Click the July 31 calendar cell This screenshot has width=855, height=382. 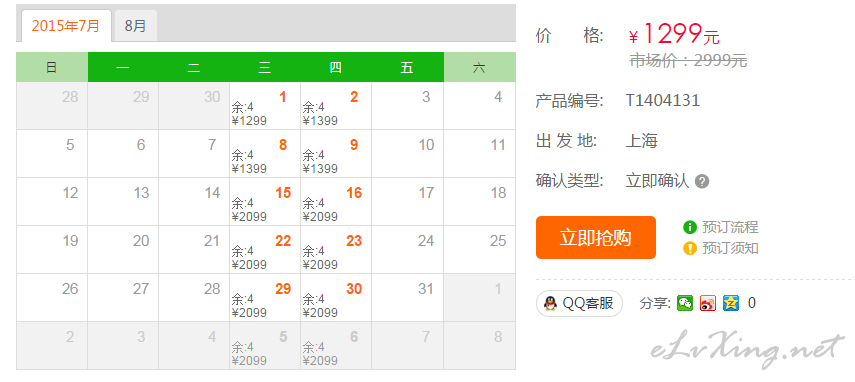tap(407, 298)
